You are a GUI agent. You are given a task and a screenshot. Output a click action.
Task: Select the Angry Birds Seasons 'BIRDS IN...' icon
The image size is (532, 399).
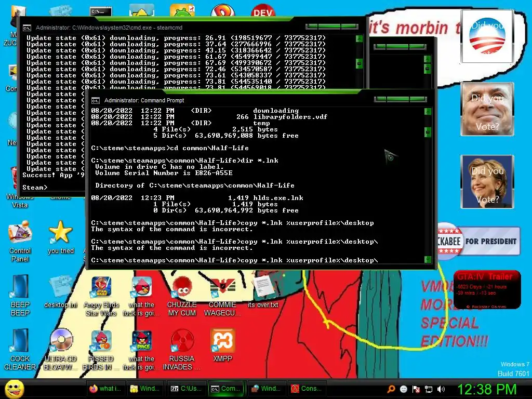[x=101, y=350]
